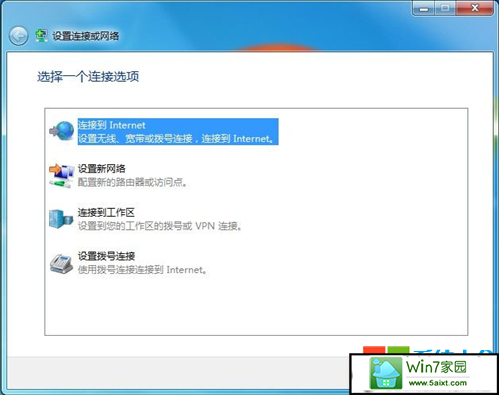Select the 连接到 Internet option title
This screenshot has height=395, width=499.
tap(112, 125)
